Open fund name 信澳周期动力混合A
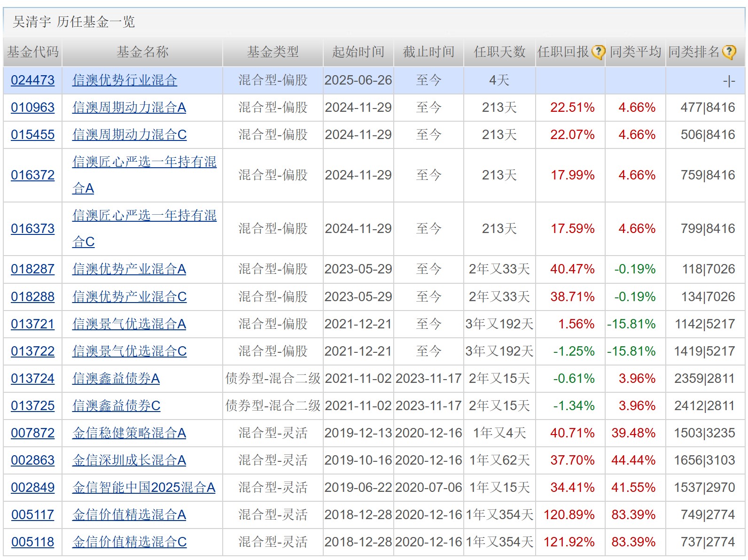Viewport: 748px width, 560px height. [129, 108]
